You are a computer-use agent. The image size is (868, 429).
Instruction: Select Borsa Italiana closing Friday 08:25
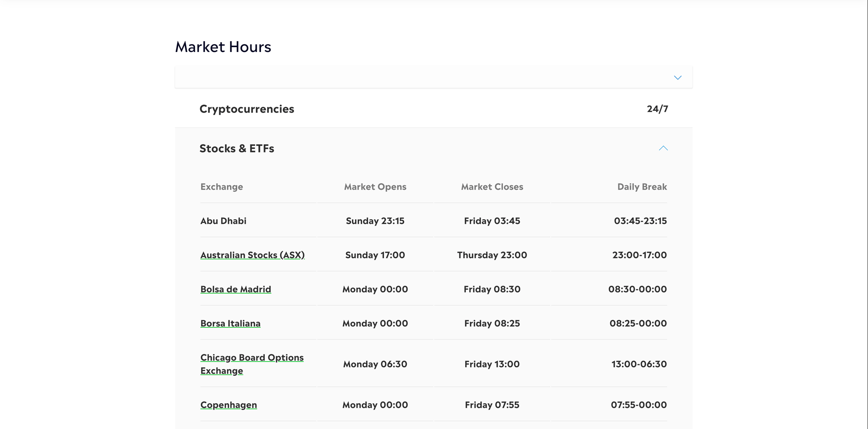(x=492, y=324)
